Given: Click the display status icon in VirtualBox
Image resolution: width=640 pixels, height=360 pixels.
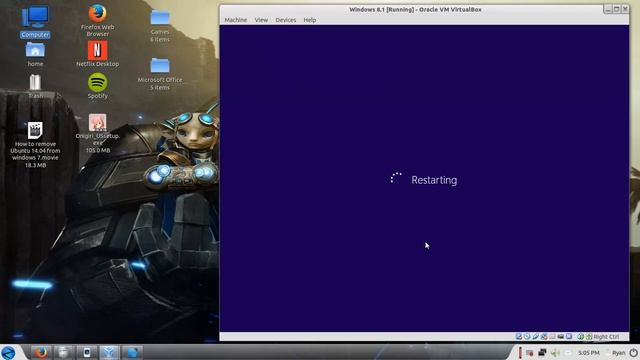Looking at the screenshot, I should tap(561, 337).
